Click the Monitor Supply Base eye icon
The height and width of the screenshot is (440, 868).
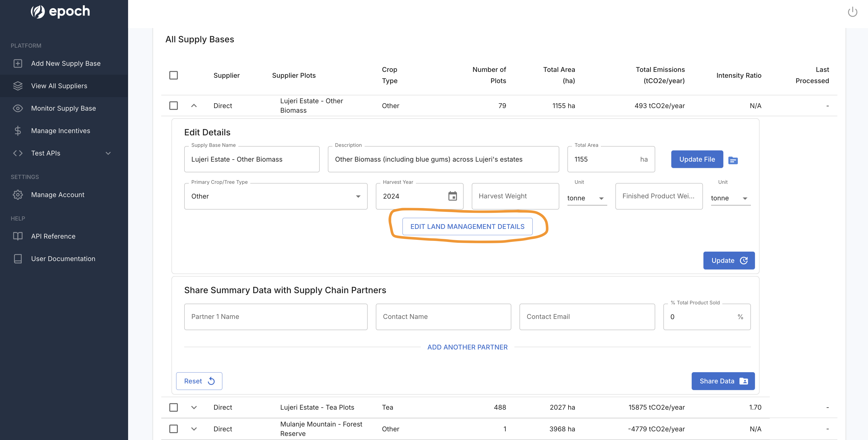pos(18,108)
